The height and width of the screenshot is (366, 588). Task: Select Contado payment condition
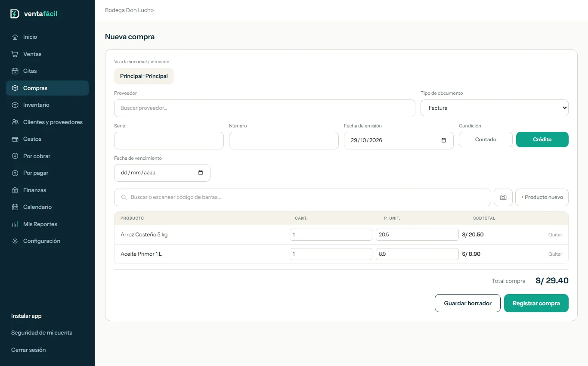tap(486, 140)
